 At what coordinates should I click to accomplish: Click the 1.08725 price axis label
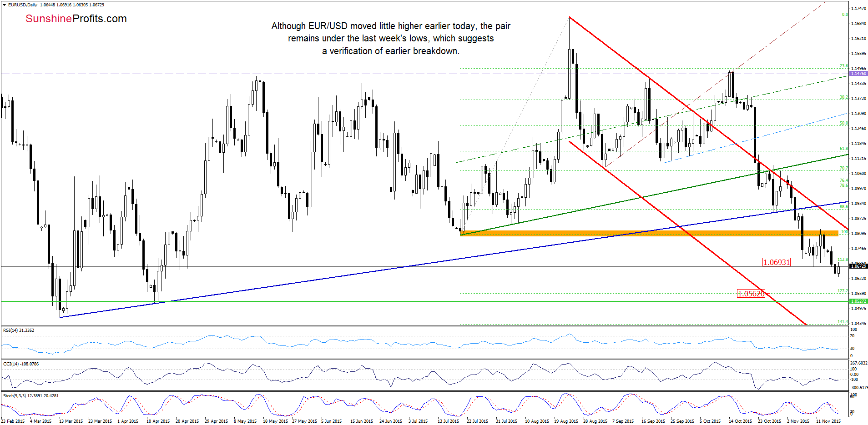(858, 219)
